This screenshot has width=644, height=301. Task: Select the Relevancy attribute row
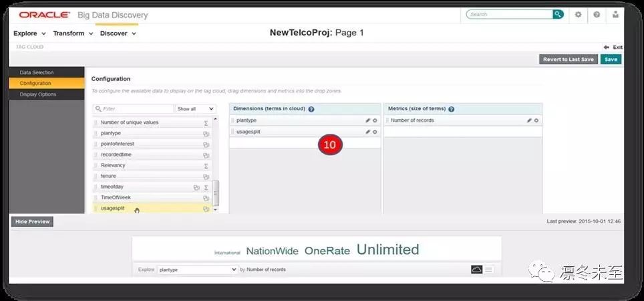click(x=152, y=165)
